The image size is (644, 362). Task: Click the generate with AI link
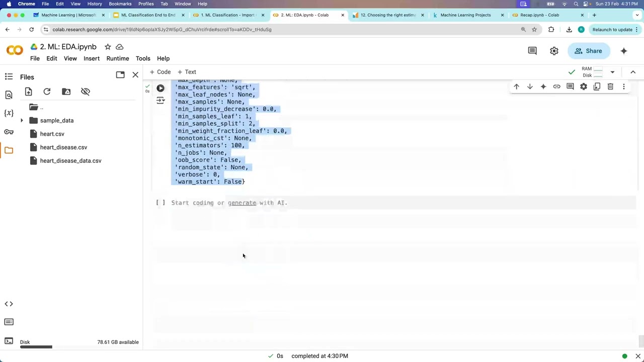pos(242,203)
